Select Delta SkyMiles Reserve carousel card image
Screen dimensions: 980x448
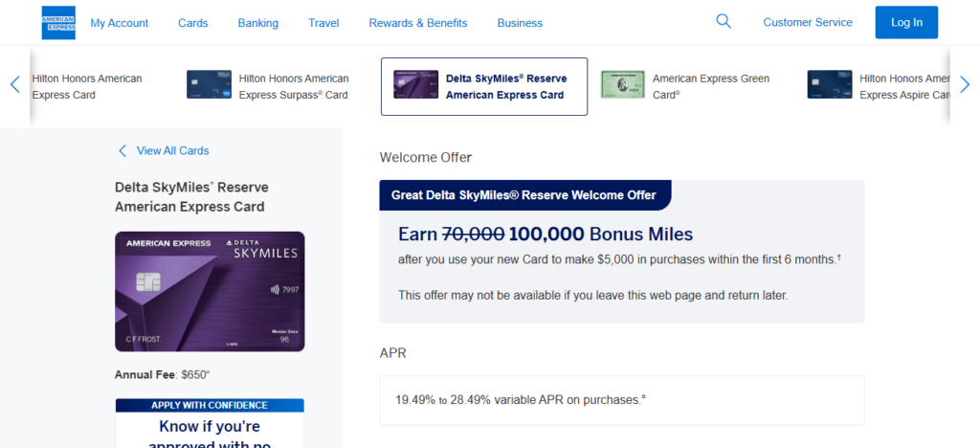[415, 84]
